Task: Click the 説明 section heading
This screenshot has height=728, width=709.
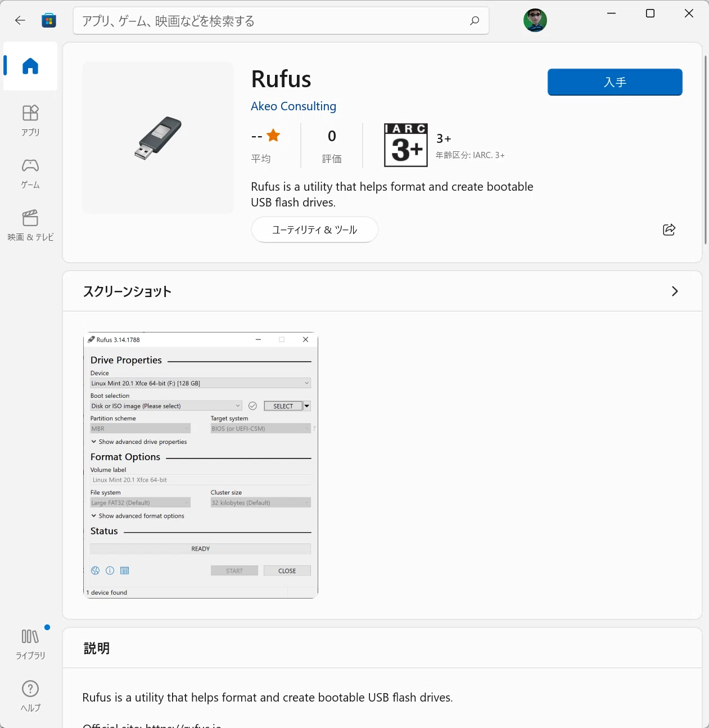Action: click(97, 648)
